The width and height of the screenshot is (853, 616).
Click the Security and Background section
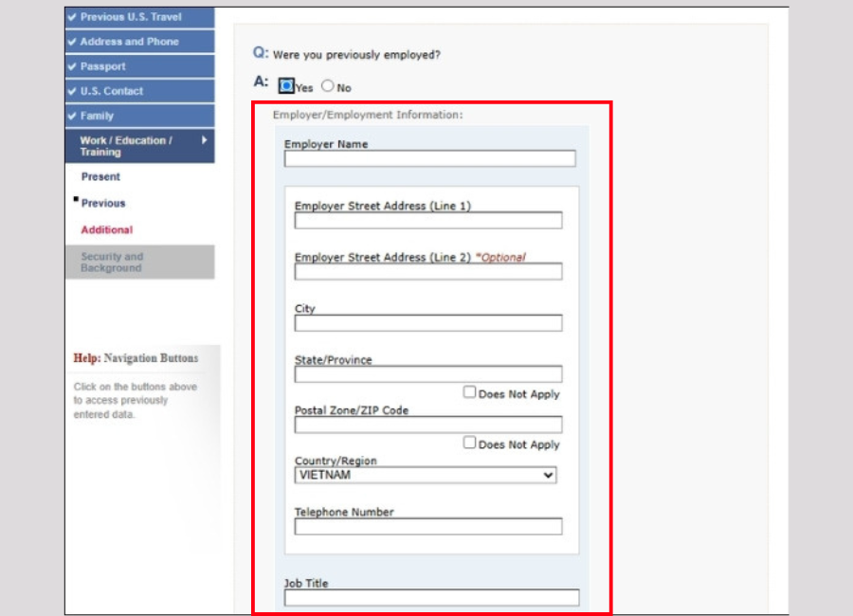pyautogui.click(x=140, y=262)
